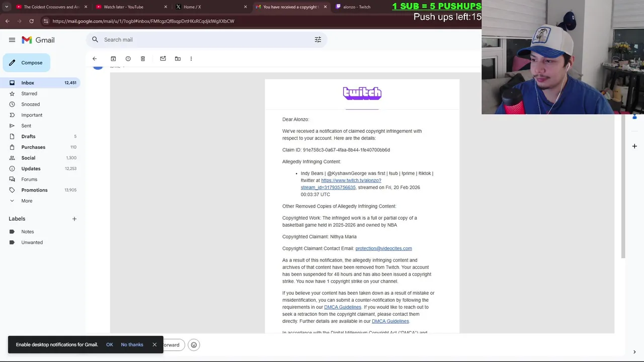Open the Sent folder
Viewport: 644px width, 362px height.
40,126
